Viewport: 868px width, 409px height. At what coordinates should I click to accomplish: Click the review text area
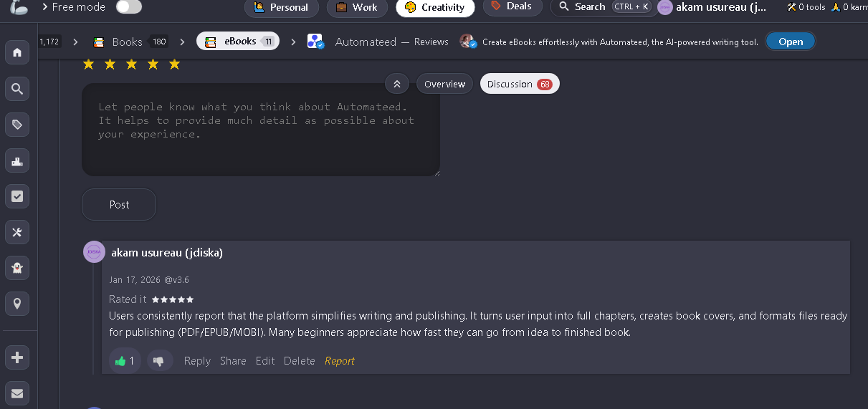[261, 130]
